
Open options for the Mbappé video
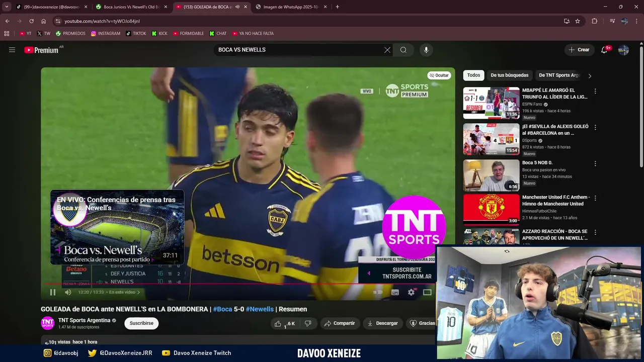595,92
